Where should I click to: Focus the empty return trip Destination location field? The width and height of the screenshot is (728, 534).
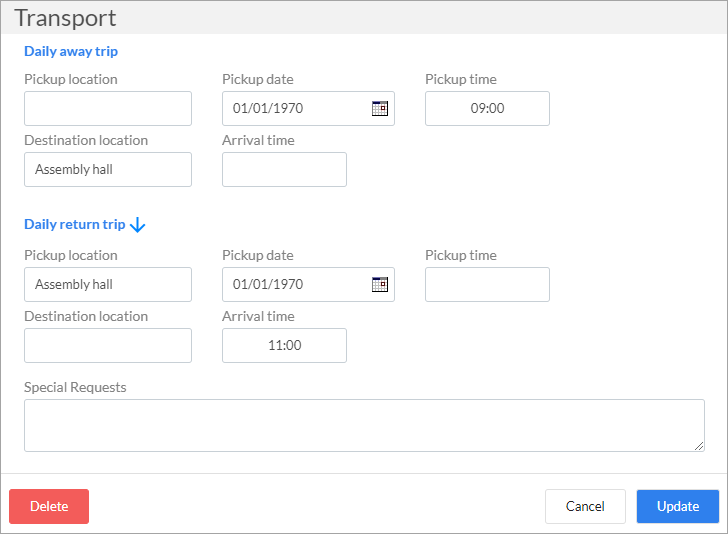108,345
